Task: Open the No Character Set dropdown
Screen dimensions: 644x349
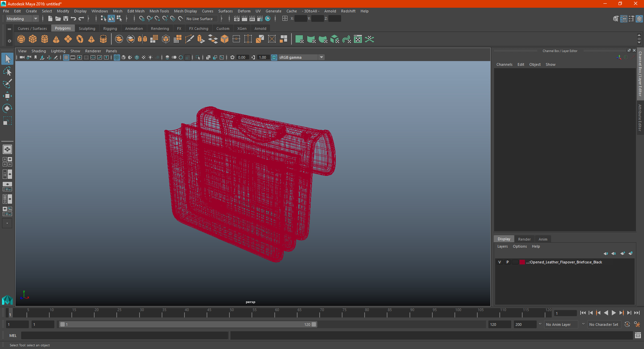Action: tap(604, 325)
